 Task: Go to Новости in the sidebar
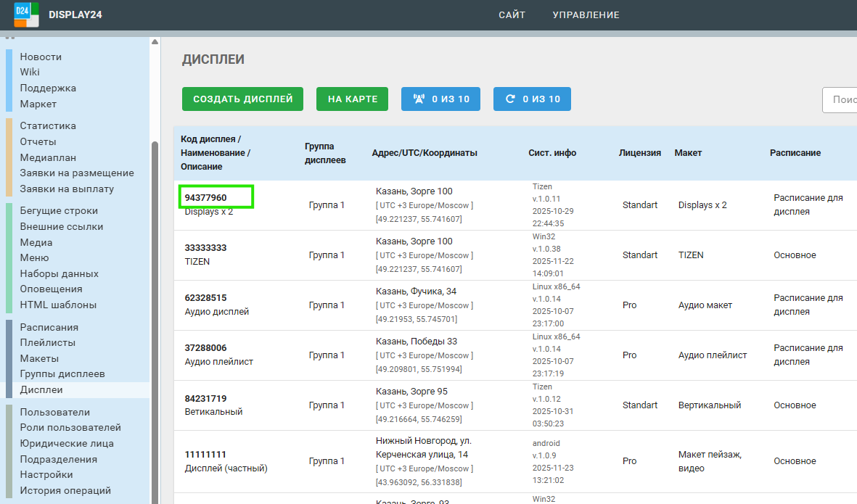(x=41, y=57)
